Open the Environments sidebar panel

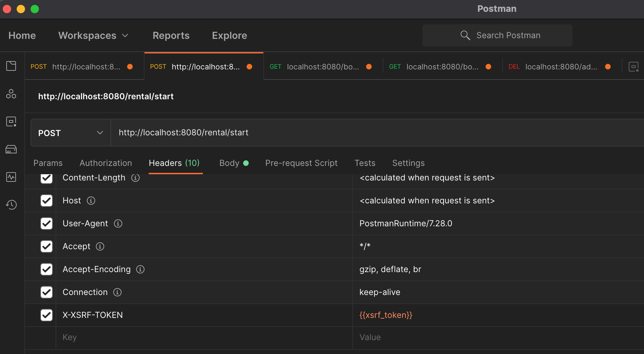11,121
